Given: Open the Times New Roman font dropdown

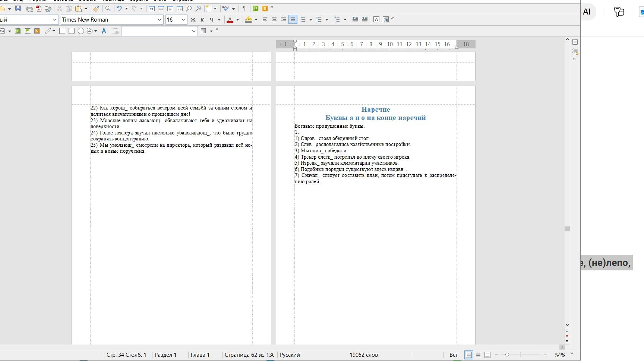Looking at the screenshot, I should (160, 20).
